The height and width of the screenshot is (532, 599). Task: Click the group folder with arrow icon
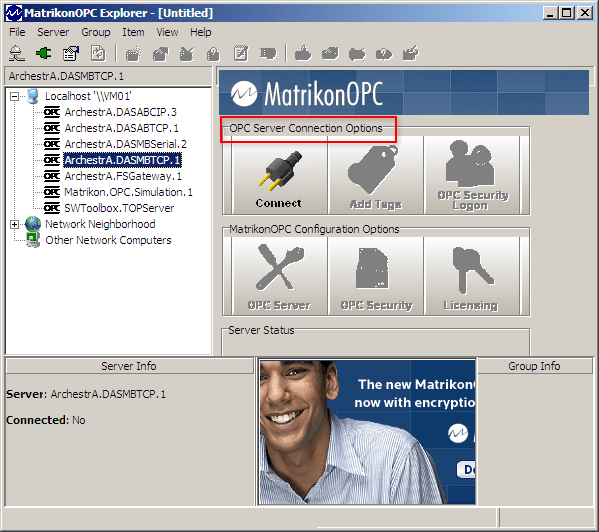pyautogui.click(x=160, y=53)
